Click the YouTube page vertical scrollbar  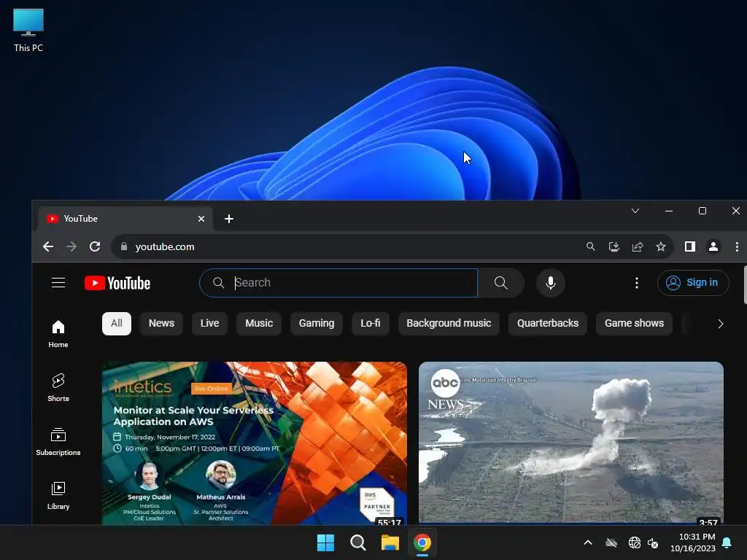(x=745, y=285)
